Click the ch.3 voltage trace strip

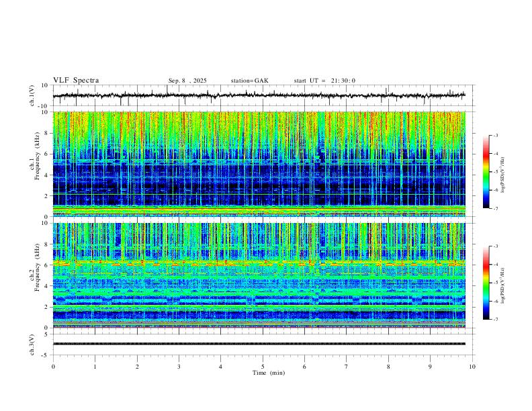(x=259, y=344)
